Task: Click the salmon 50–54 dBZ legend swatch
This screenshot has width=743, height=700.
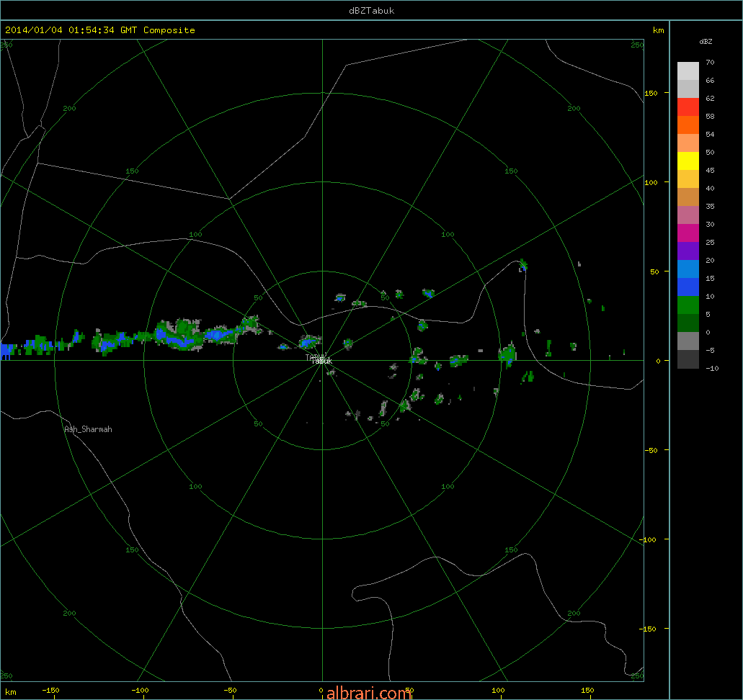Action: point(688,143)
